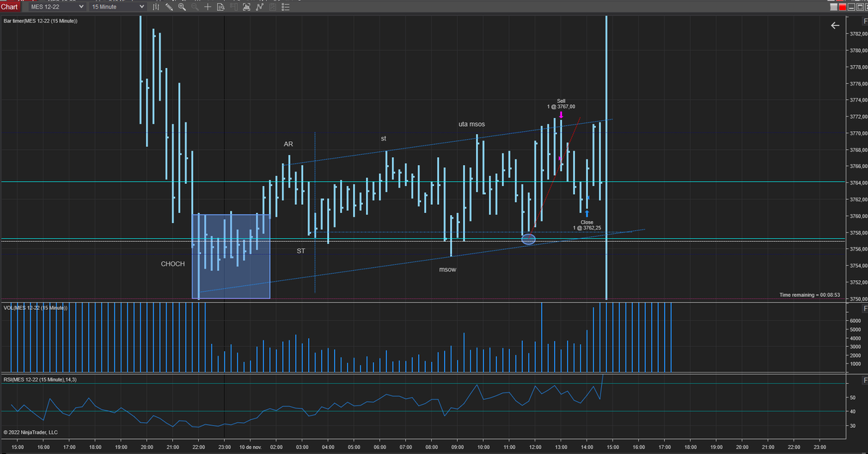Select the AR text annotation
Viewport: 868px width, 454px height.
288,144
